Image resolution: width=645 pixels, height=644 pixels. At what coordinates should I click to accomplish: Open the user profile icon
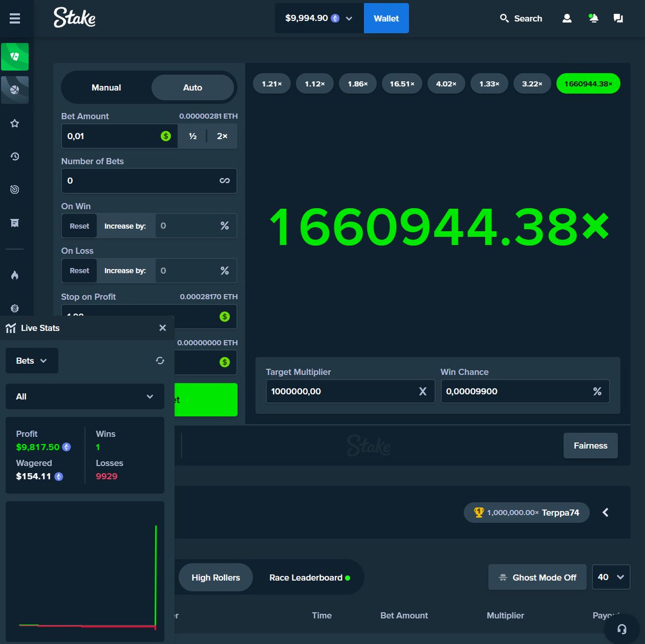[567, 18]
